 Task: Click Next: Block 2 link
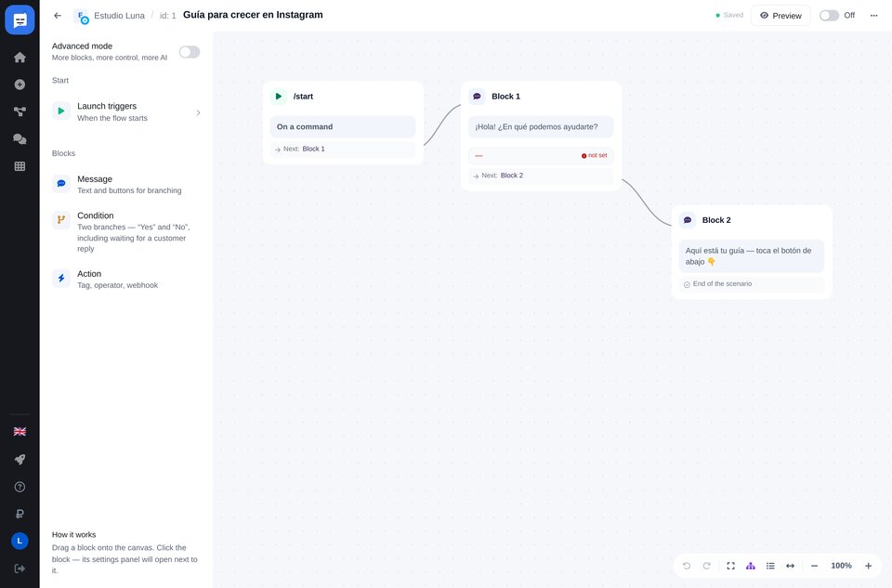541,176
